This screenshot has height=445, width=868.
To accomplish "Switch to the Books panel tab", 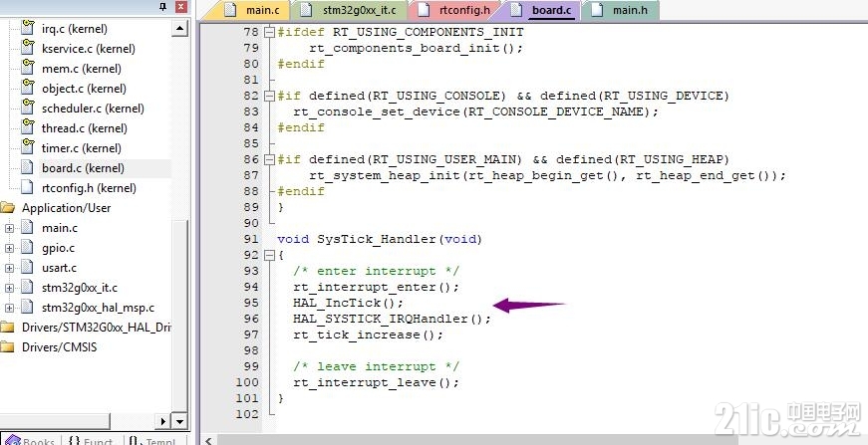I will (x=29, y=440).
